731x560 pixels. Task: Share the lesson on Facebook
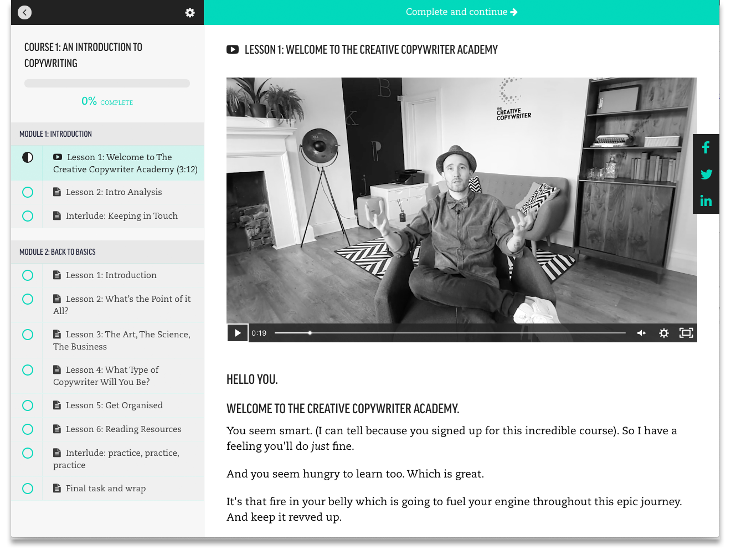pyautogui.click(x=706, y=147)
